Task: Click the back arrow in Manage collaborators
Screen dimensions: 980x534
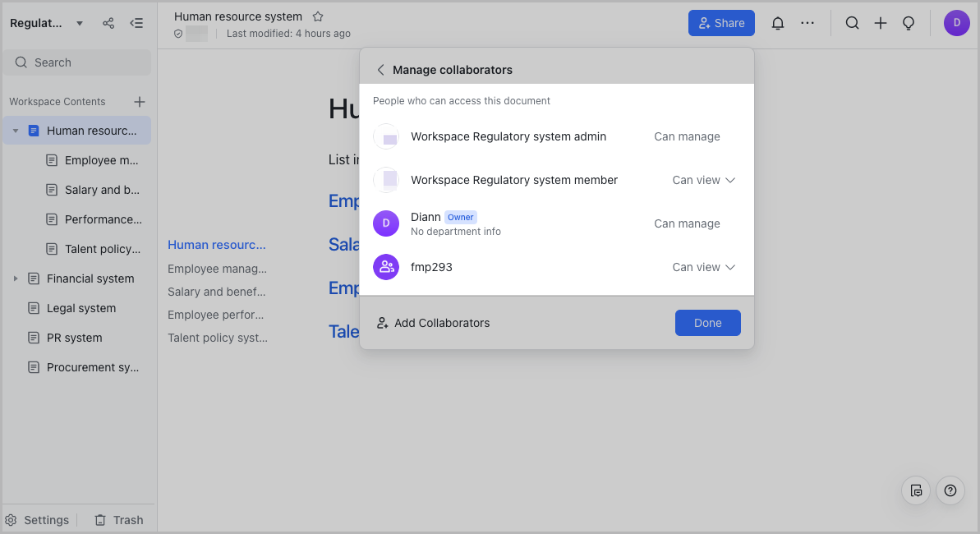Action: coord(380,70)
